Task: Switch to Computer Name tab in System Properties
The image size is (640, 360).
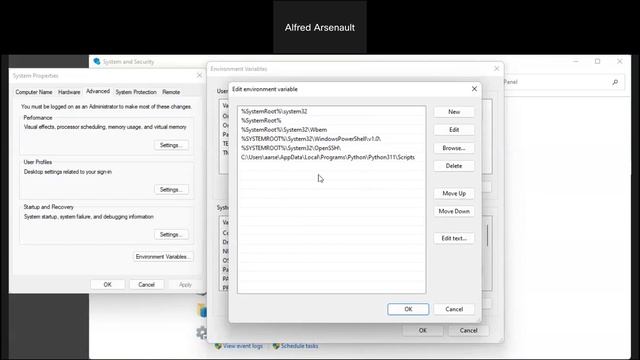Action: tap(34, 92)
